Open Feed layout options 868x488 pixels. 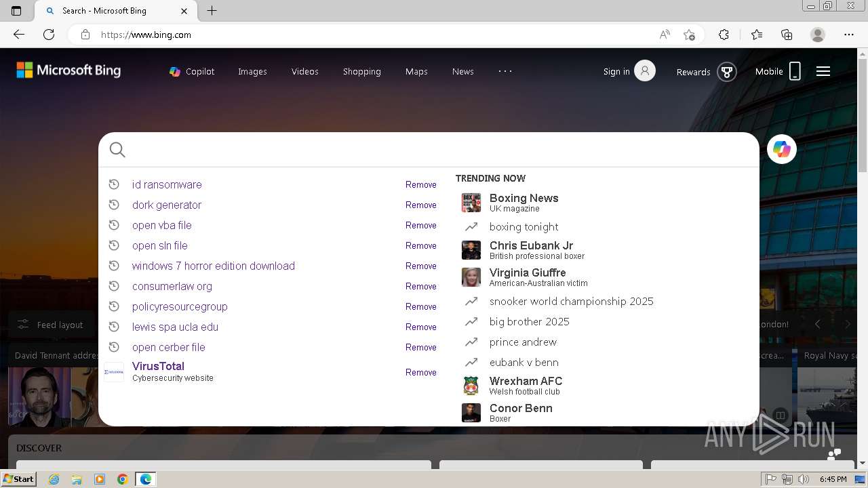tap(52, 325)
